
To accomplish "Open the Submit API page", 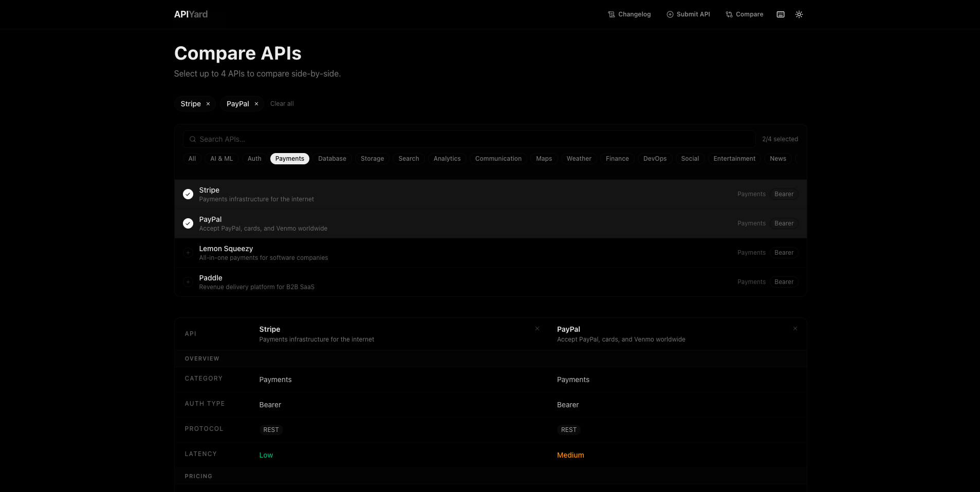I will [x=688, y=14].
